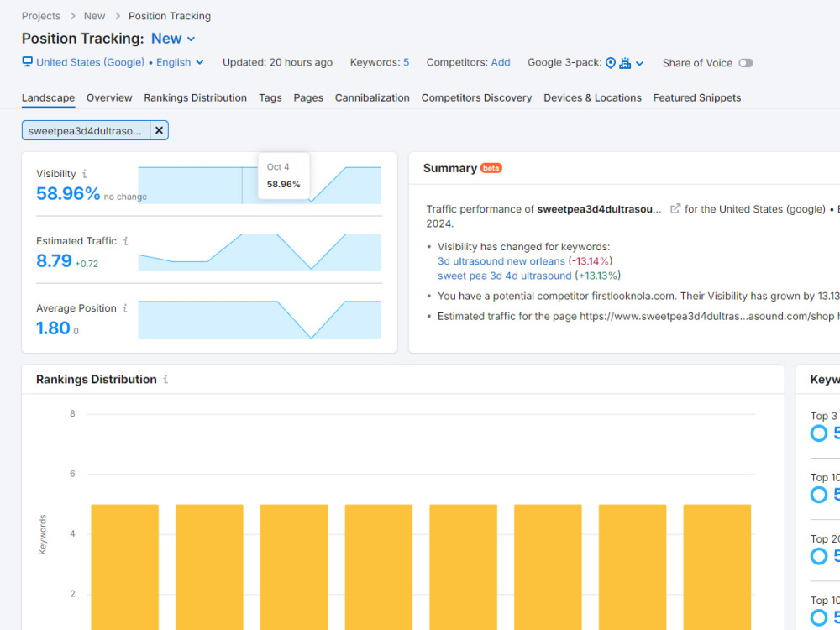The width and height of the screenshot is (840, 630).
Task: Click the last yellow bar in Rankings Distribution
Action: (x=717, y=567)
